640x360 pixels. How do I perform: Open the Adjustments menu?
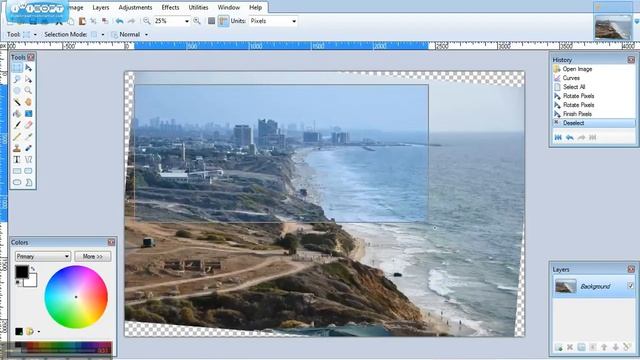135,7
